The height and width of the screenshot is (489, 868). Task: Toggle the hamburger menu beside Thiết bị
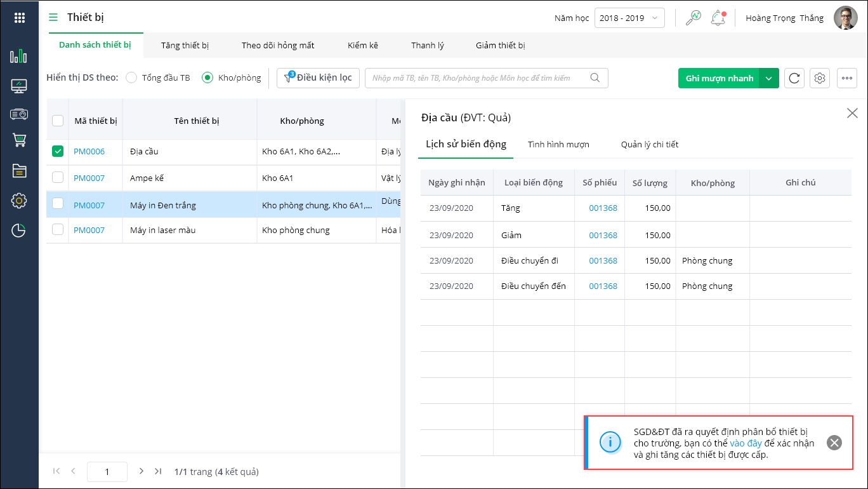53,17
